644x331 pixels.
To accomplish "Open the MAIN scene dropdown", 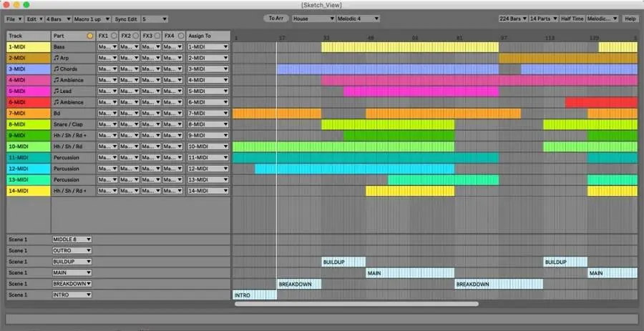I will pyautogui.click(x=72, y=272).
